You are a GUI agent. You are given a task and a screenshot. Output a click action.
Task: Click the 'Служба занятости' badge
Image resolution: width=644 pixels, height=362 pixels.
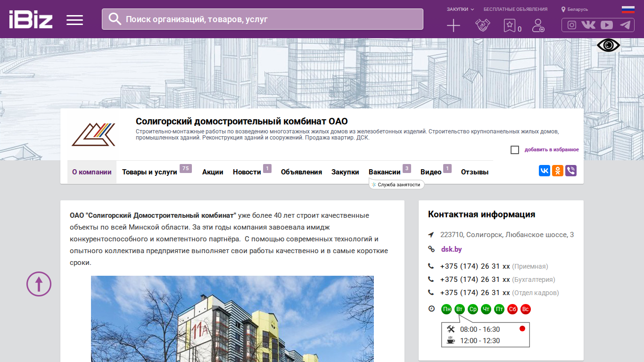[396, 185]
